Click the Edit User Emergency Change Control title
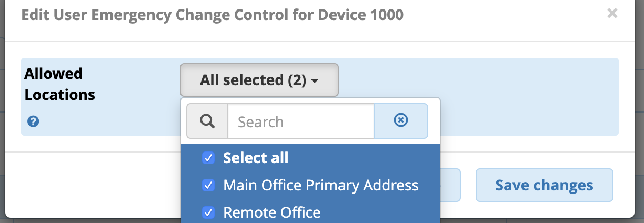 pyautogui.click(x=212, y=15)
